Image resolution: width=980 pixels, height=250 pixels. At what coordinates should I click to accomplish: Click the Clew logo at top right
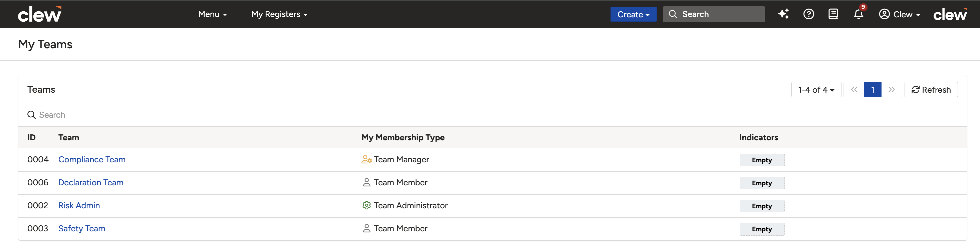[950, 14]
